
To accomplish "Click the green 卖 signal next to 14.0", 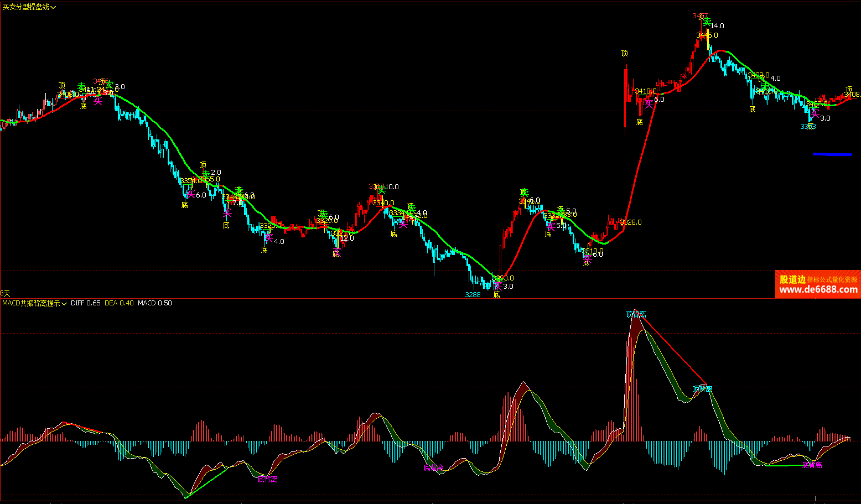I will [707, 22].
